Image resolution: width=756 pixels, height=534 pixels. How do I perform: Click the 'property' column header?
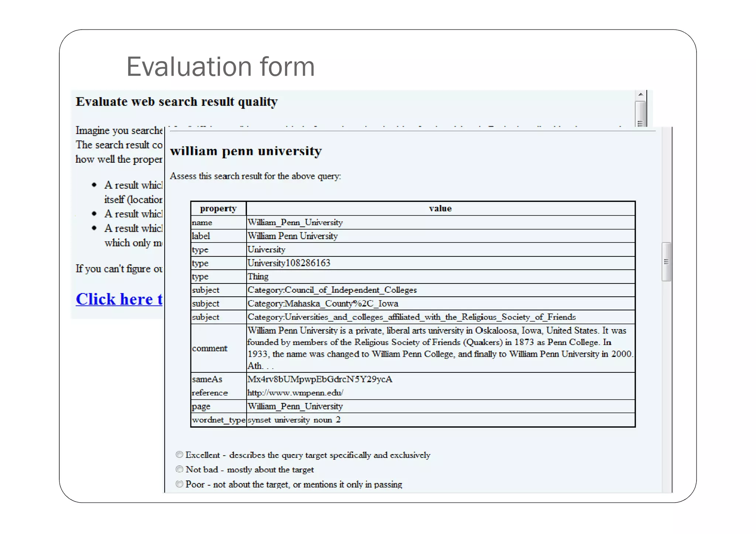pos(218,209)
